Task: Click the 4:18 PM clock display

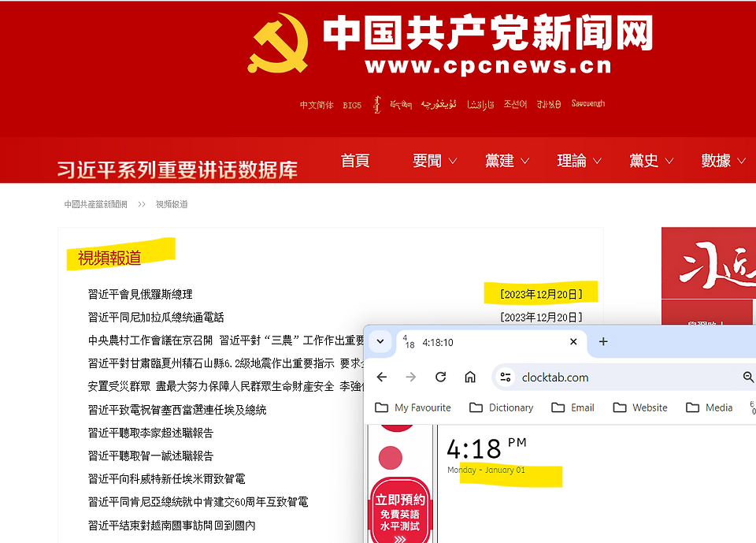Action: 487,448
